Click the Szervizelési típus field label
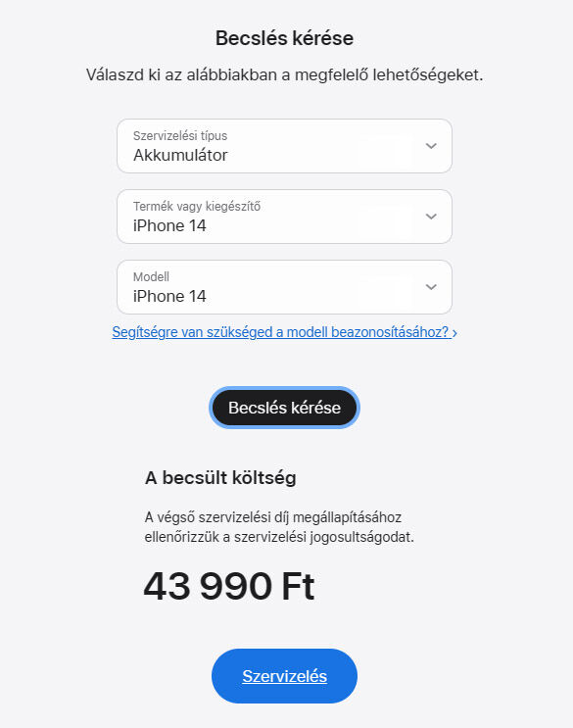 (x=180, y=135)
